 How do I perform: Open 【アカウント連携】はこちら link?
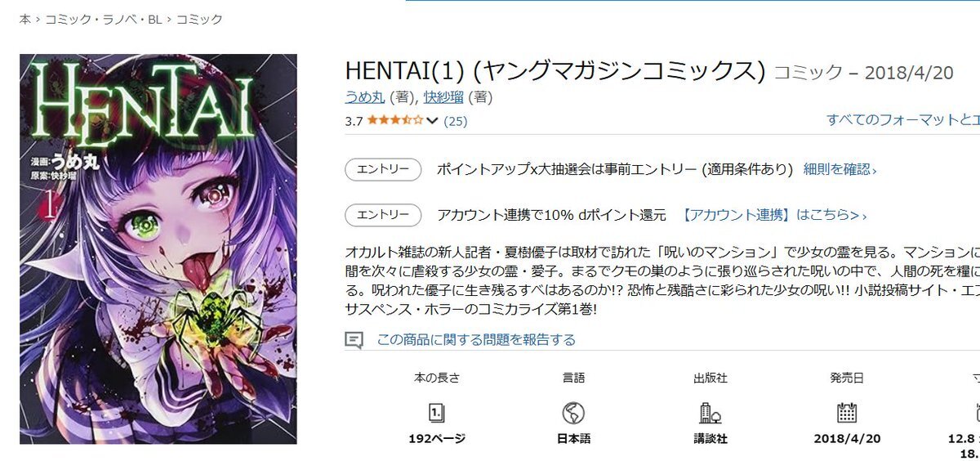click(x=773, y=215)
